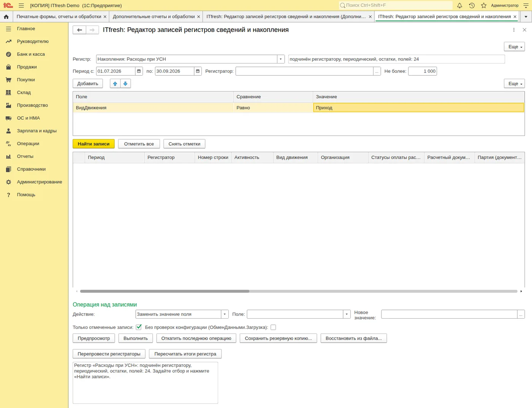Click the 'Найти записи' button

tap(93, 144)
